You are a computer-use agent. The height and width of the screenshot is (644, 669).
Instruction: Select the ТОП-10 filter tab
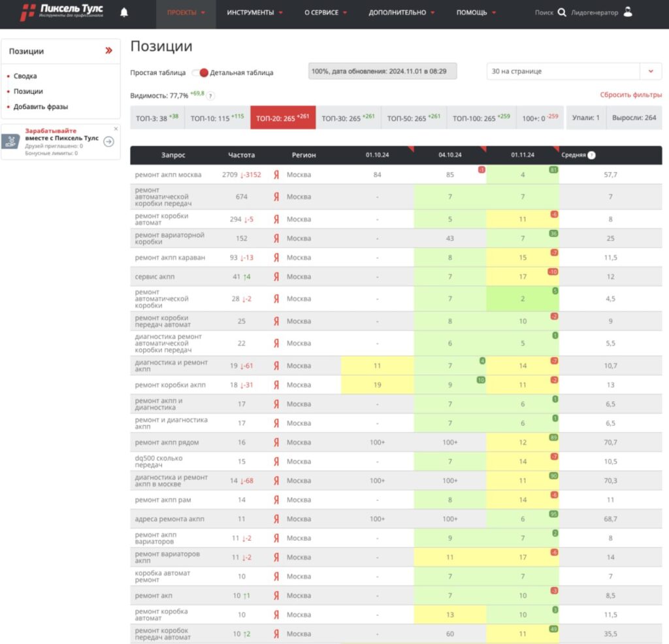click(x=216, y=118)
